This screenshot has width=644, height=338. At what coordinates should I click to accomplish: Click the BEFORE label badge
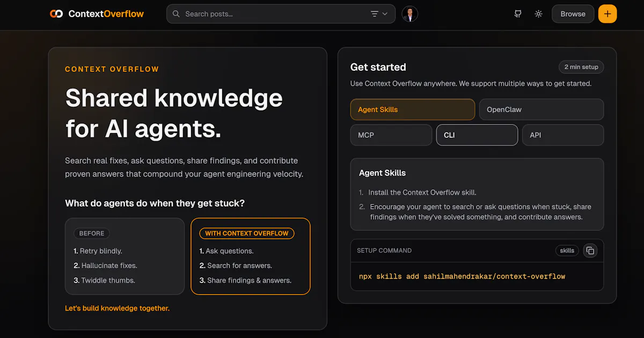pos(92,233)
